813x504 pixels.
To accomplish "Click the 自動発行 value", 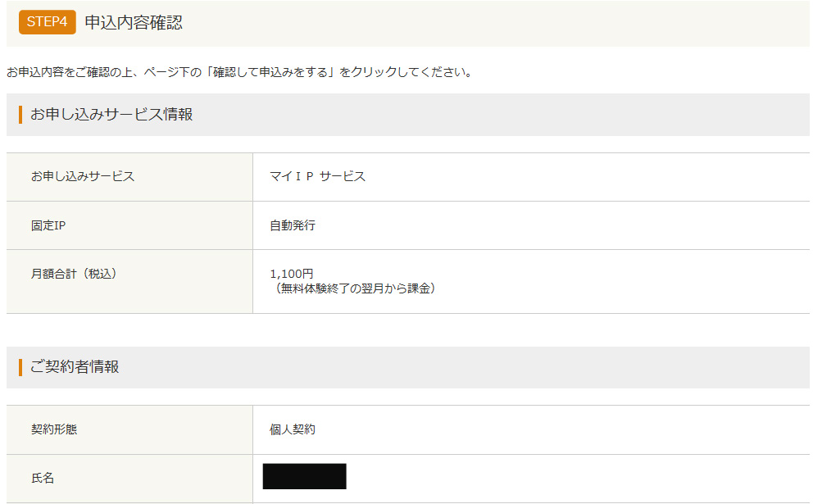I will (293, 225).
